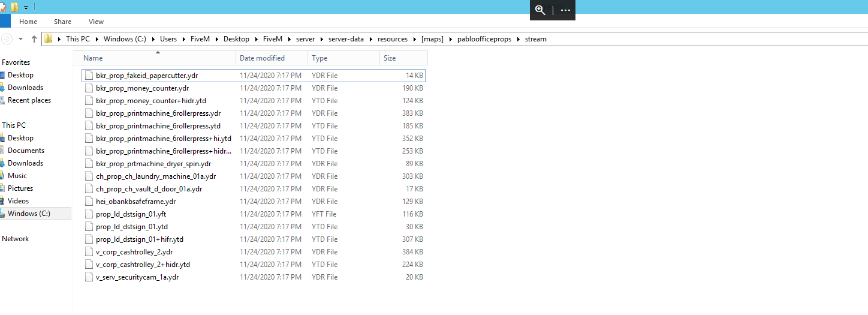Select file icon of bkr_prop_printmachine_6rollerpress.ytd
Viewport: 868px width, 315px height.
coord(89,126)
